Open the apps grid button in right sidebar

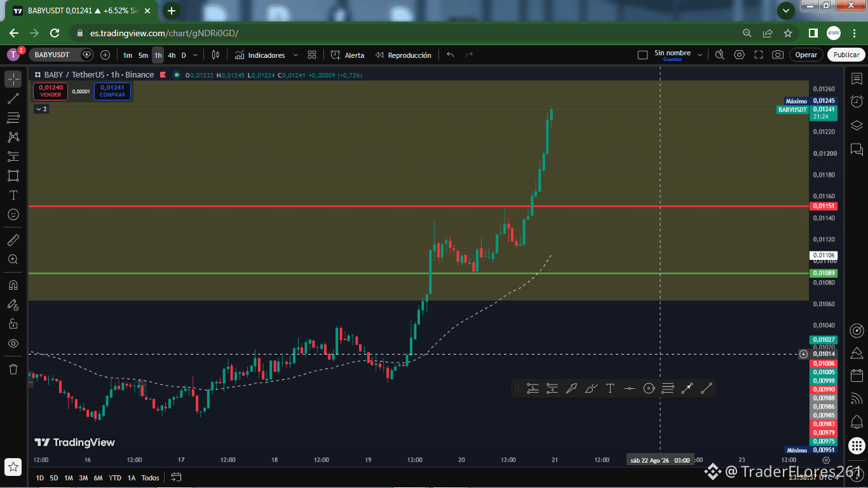pos(857,446)
